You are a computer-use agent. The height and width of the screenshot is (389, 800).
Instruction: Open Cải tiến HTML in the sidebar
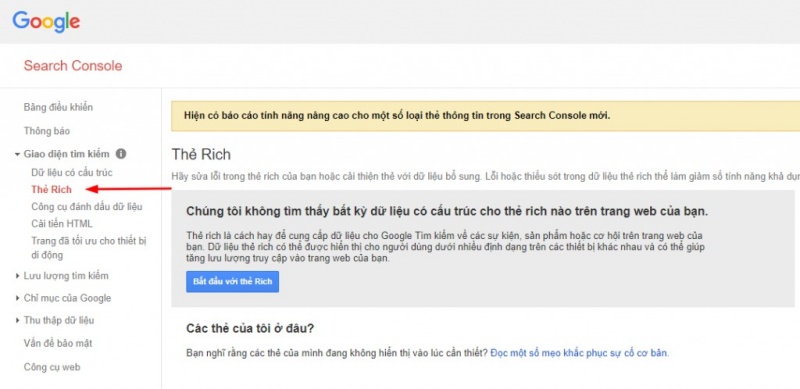(62, 224)
